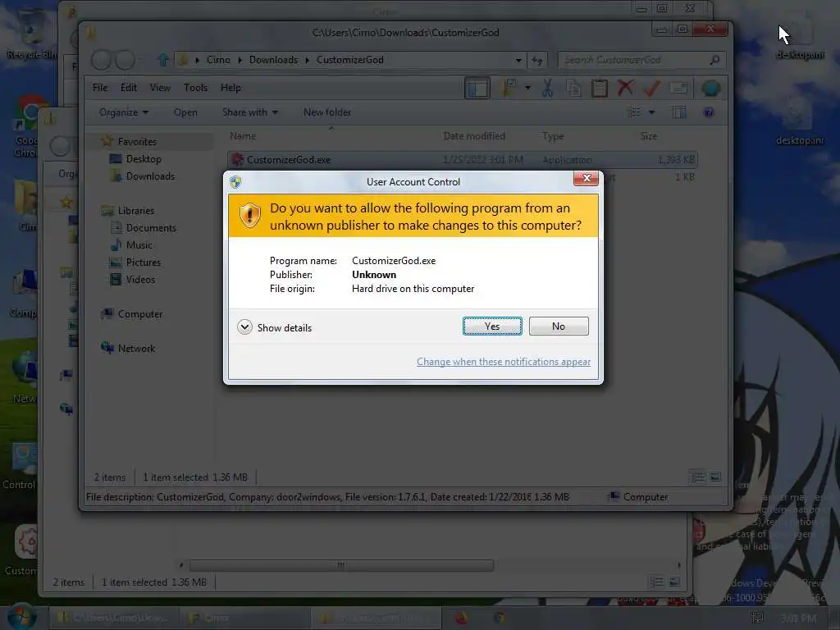
Task: Select Desktop under Favorites
Action: point(144,158)
